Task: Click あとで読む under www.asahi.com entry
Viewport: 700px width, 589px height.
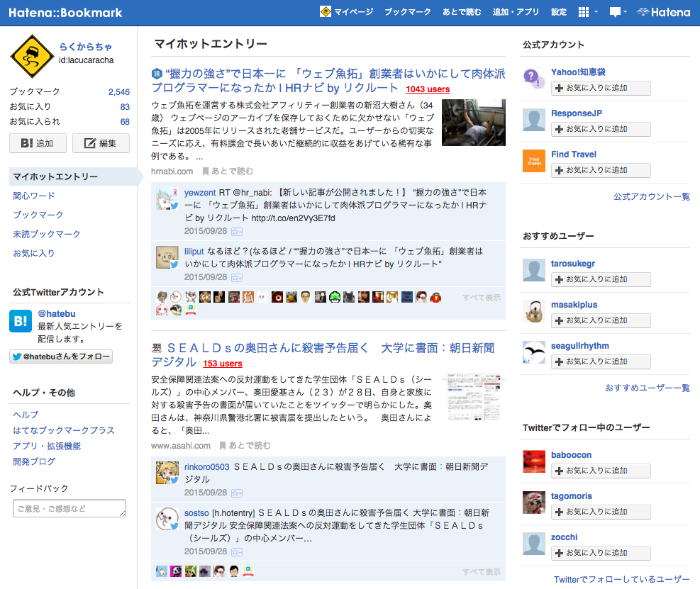Action: pos(245,446)
